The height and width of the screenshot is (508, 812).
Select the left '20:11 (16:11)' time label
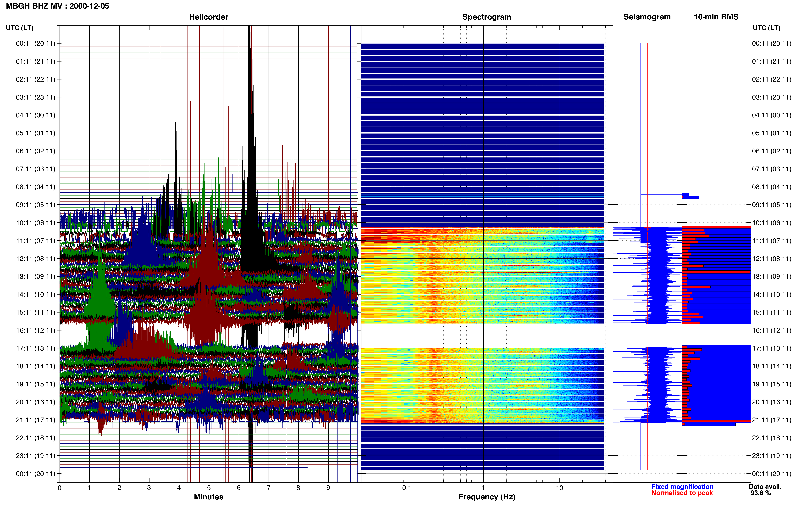pos(36,402)
